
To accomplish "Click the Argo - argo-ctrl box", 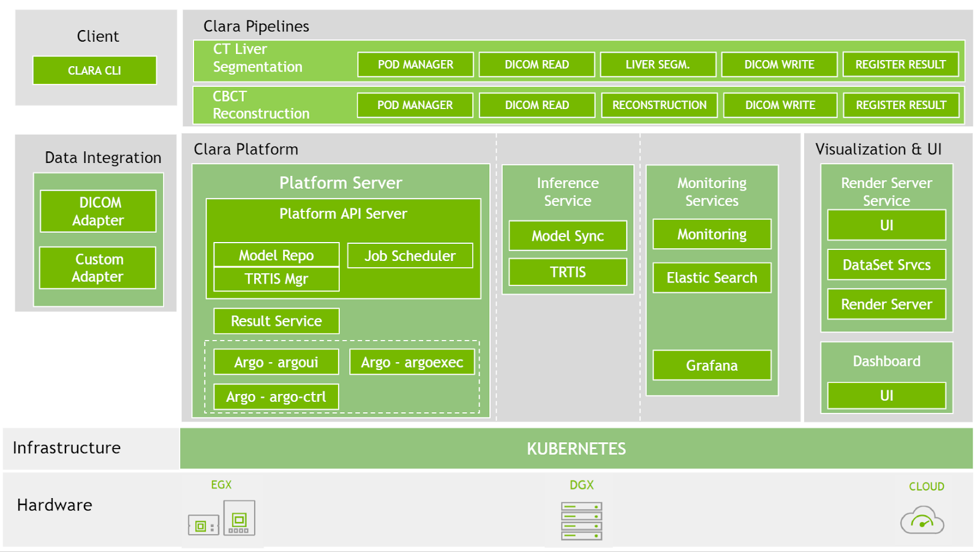I will (x=276, y=396).
